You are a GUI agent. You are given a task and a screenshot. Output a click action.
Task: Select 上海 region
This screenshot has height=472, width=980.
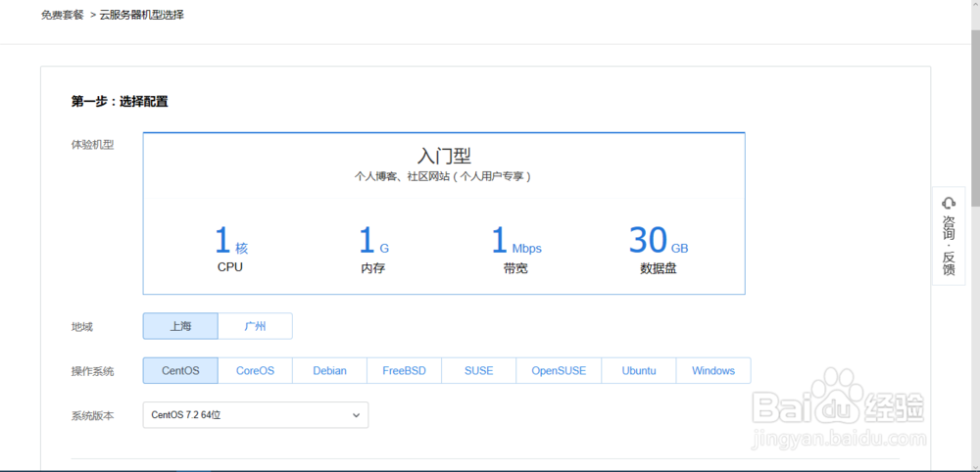(180, 326)
